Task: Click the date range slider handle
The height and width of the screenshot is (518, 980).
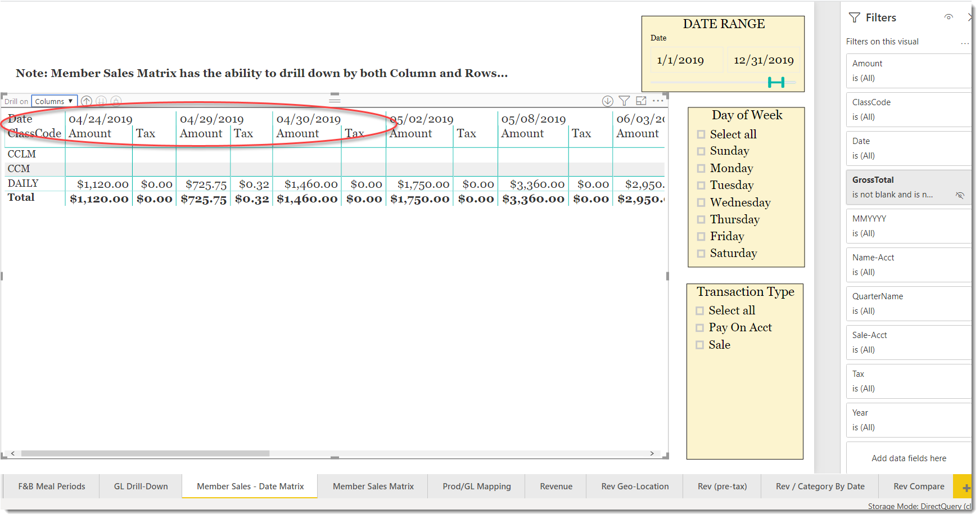Action: coord(776,83)
